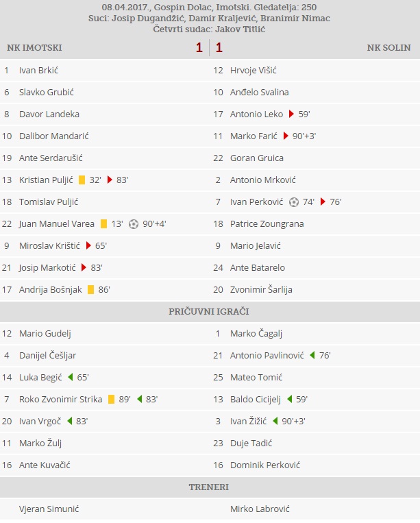Open the NK SOLIN team name
This screenshot has width=420, height=523.
tap(388, 48)
